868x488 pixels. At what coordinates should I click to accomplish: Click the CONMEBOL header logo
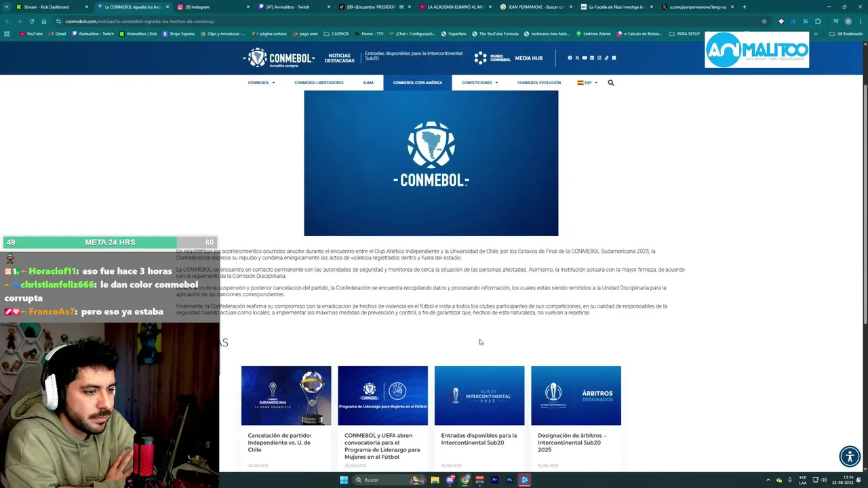pyautogui.click(x=279, y=58)
